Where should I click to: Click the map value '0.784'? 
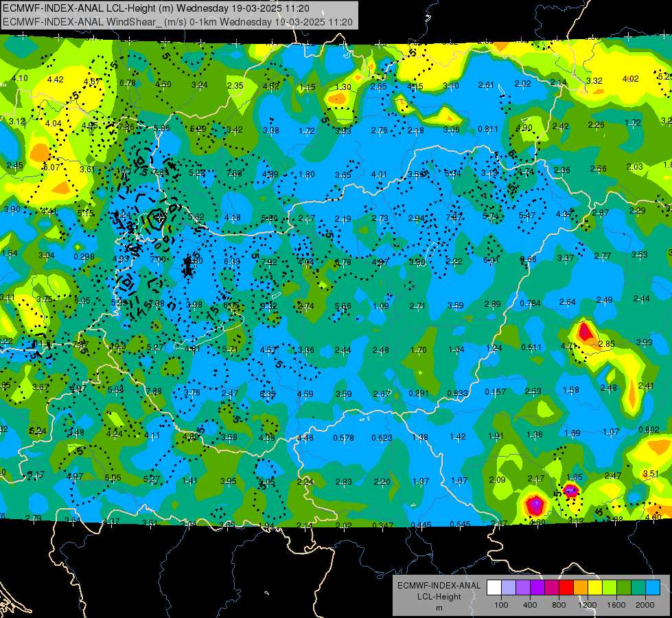click(x=530, y=304)
